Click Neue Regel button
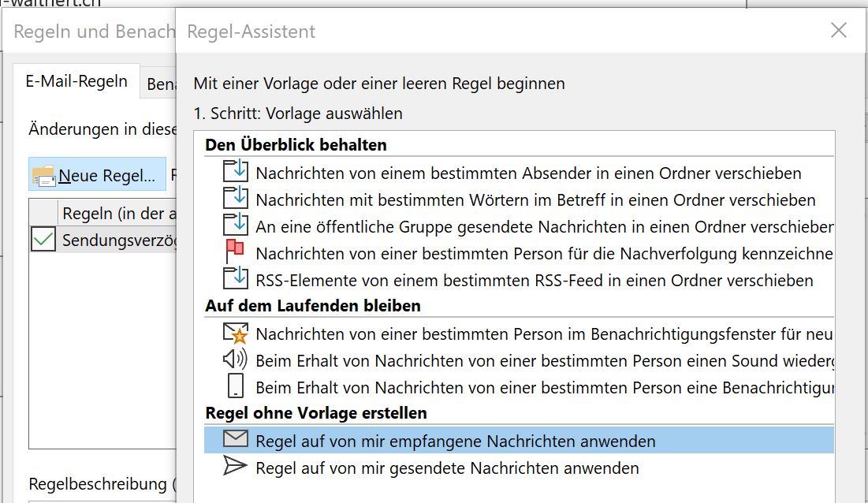The image size is (868, 503). point(98,175)
